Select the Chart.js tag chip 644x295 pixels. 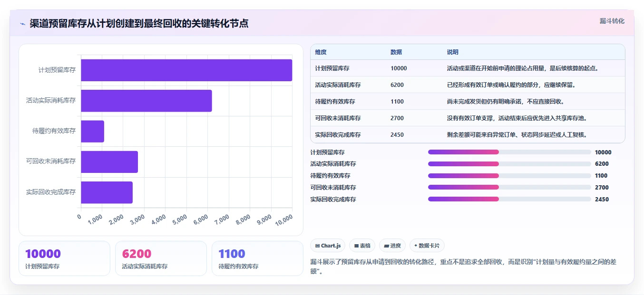click(x=328, y=246)
